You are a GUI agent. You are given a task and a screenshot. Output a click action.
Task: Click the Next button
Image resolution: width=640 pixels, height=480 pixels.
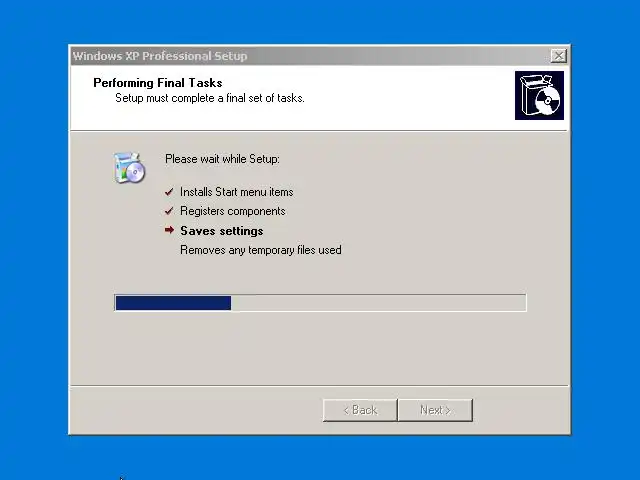tap(435, 410)
